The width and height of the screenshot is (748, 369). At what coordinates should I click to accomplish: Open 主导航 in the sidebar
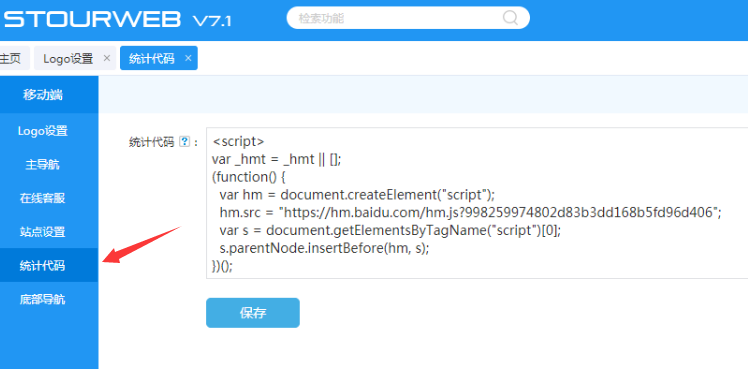[43, 165]
